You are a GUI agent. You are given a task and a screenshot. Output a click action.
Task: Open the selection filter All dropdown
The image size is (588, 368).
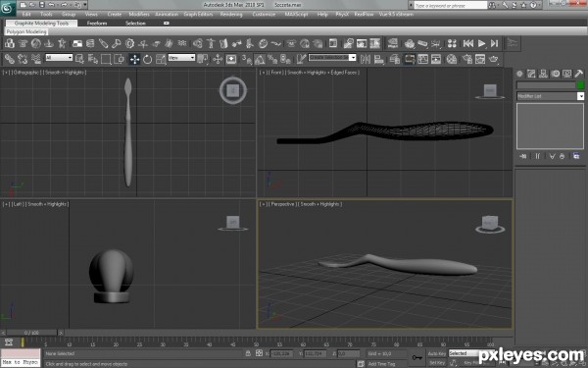(59, 58)
